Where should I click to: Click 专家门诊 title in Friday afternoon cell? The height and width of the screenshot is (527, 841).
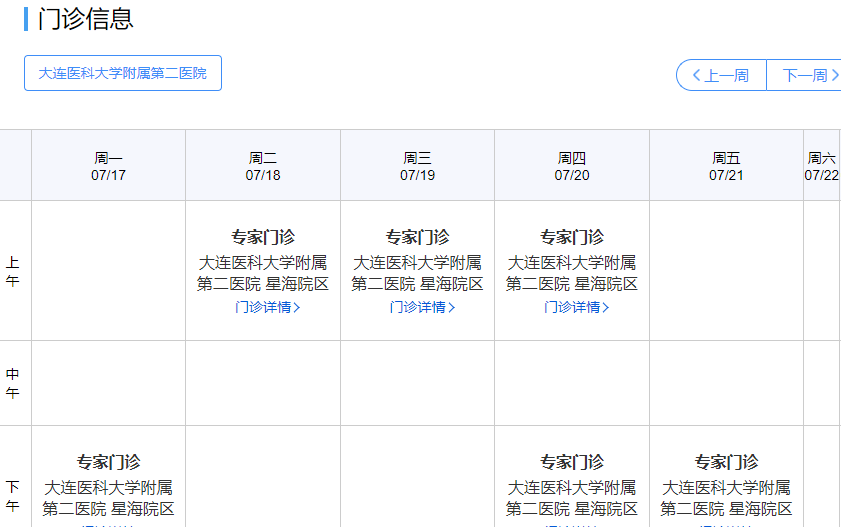click(x=726, y=462)
